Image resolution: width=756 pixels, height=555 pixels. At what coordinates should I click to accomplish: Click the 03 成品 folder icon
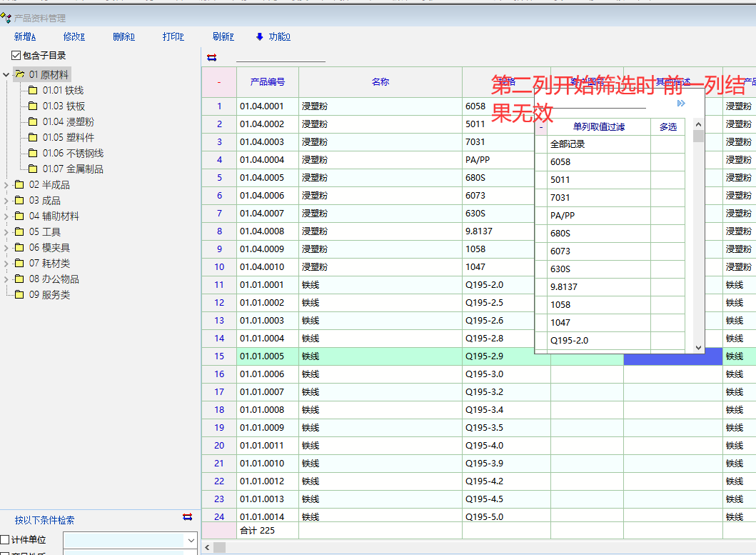click(x=19, y=201)
